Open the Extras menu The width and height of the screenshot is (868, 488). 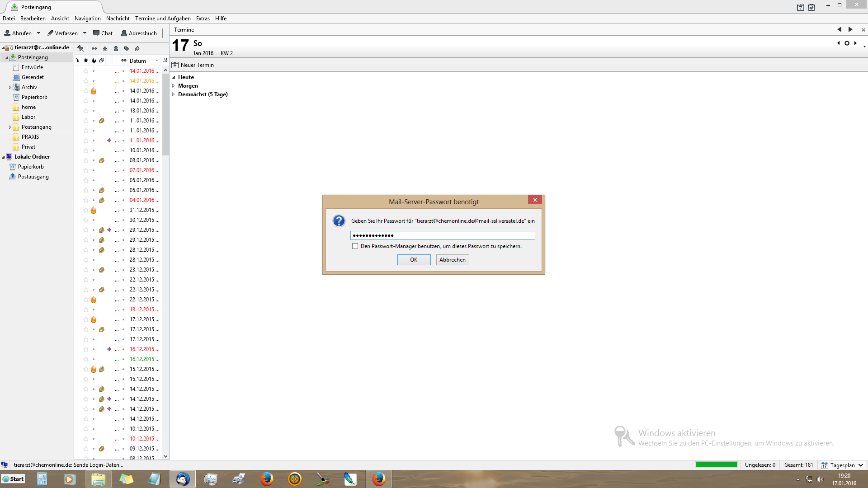point(203,19)
